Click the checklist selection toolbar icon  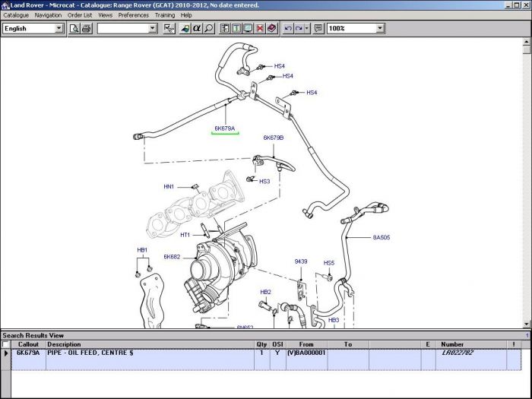point(169,29)
